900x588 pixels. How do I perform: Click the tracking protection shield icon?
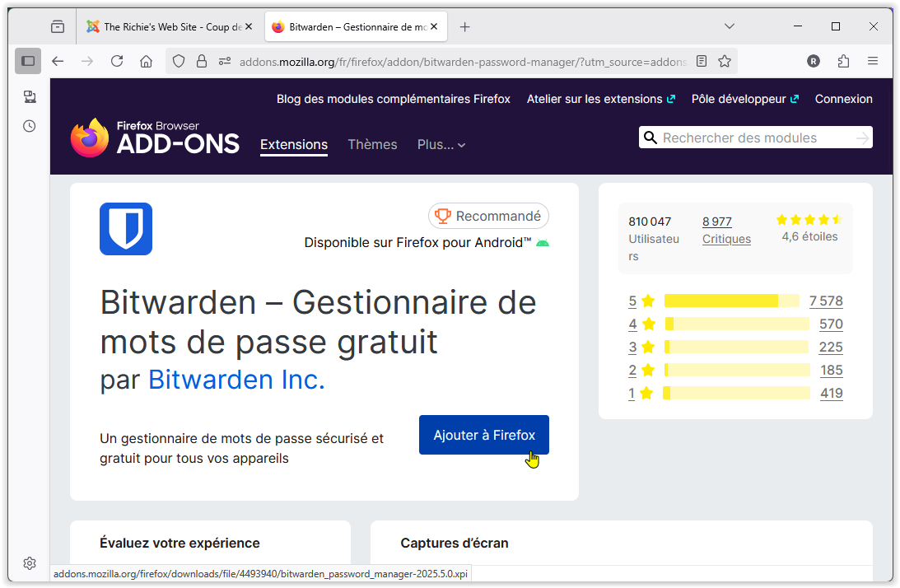point(180,61)
